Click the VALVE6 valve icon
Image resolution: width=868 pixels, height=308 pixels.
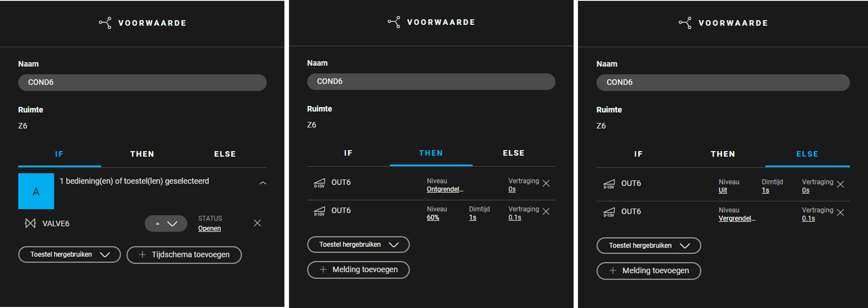(30, 223)
